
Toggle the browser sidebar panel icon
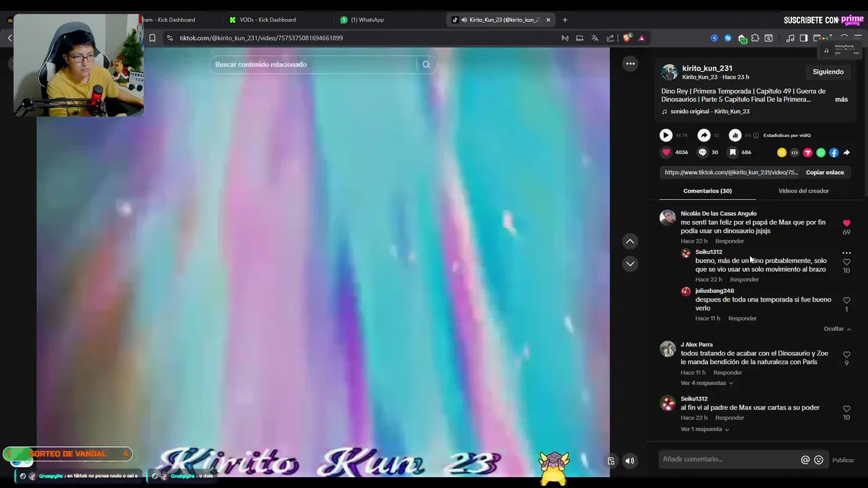[804, 38]
